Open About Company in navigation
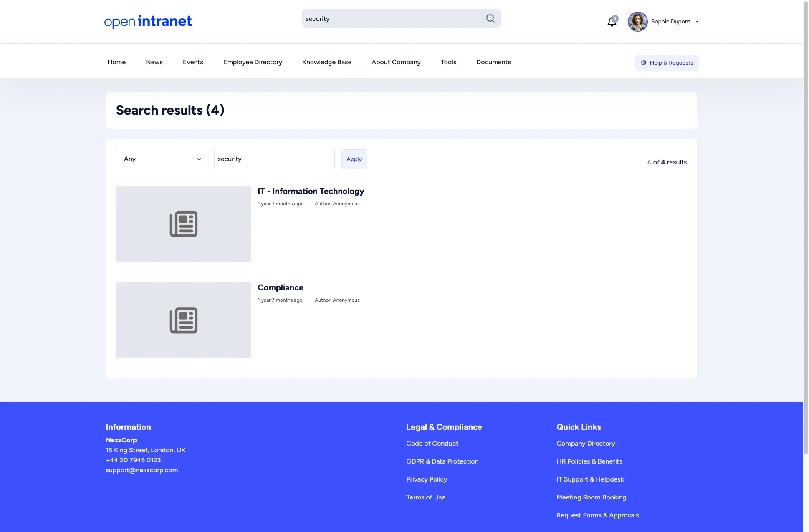The width and height of the screenshot is (809, 532). [x=396, y=62]
